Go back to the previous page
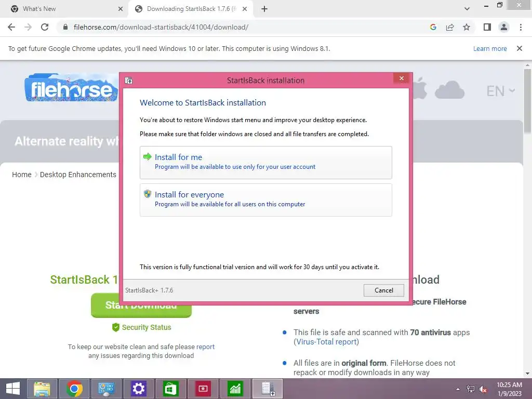 (11, 27)
